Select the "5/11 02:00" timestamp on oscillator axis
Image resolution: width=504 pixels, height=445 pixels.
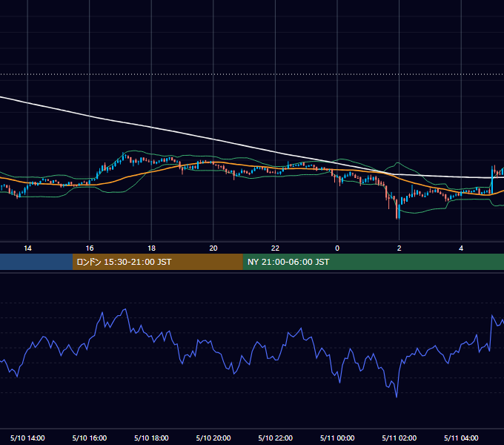(x=399, y=438)
